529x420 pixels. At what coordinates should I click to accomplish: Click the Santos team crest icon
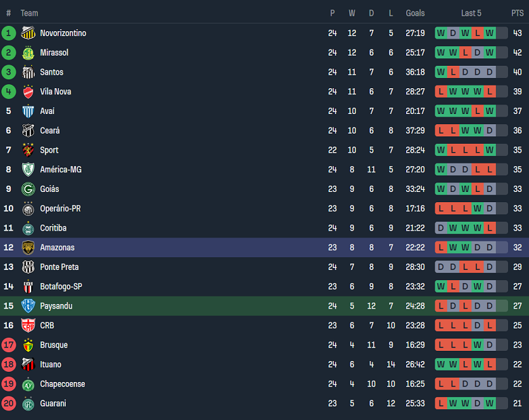click(x=28, y=72)
